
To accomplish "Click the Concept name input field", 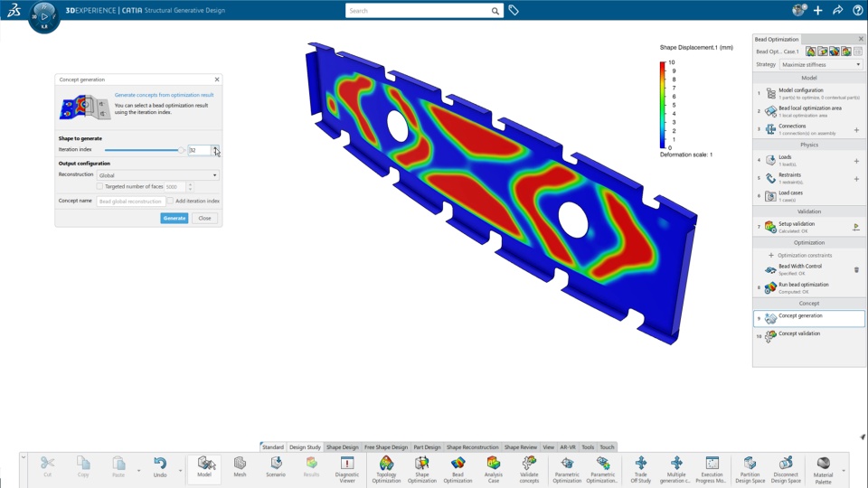I will (130, 202).
